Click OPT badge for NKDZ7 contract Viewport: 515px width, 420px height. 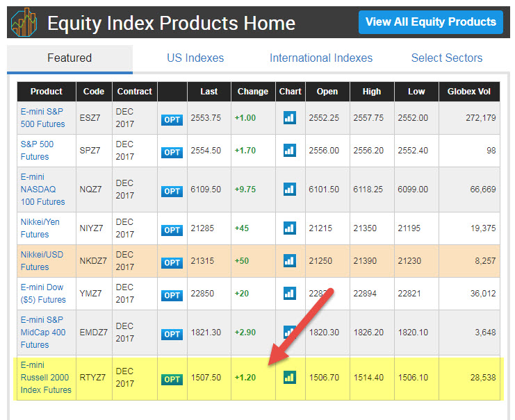point(172,263)
